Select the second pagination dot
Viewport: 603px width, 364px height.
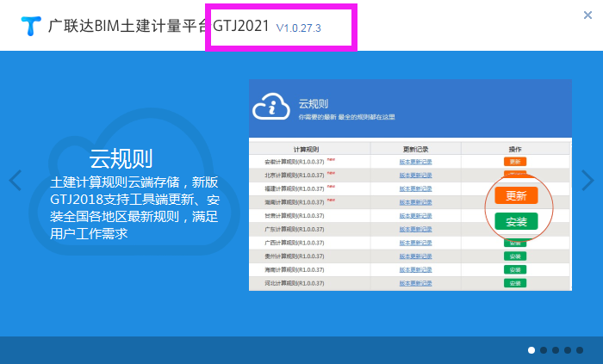544,350
